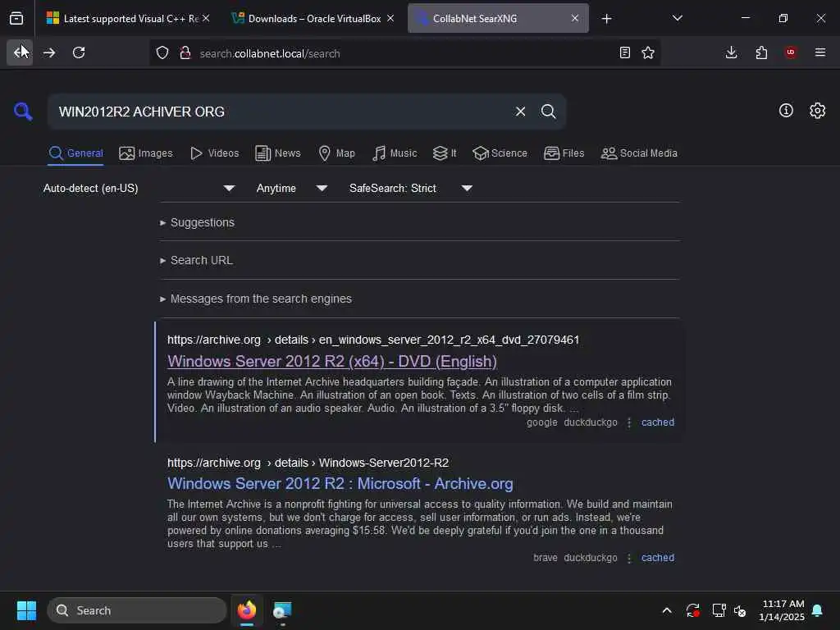Viewport: 840px width, 630px height.
Task: Open the Firefox list all tabs chevron
Action: click(677, 18)
